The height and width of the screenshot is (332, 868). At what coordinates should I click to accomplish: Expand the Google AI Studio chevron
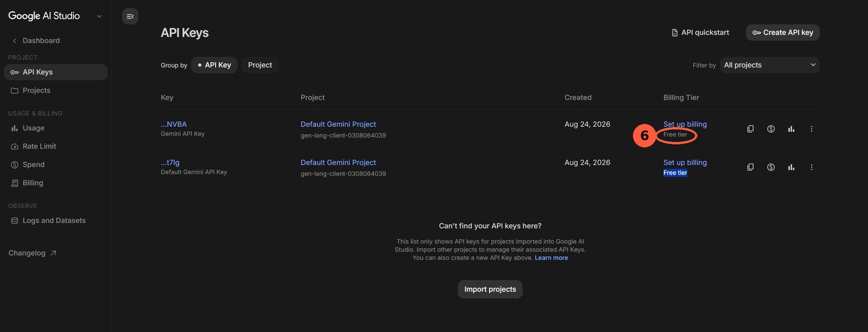pyautogui.click(x=99, y=16)
